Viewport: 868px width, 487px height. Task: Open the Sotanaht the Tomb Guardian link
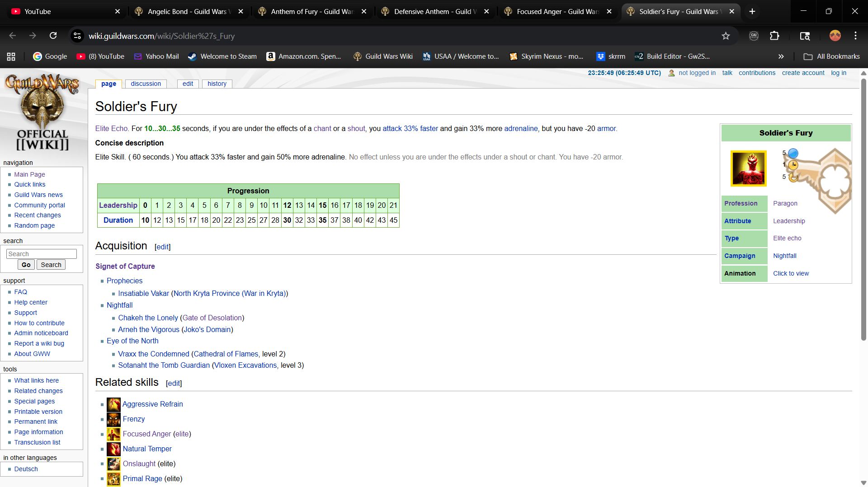[164, 365]
